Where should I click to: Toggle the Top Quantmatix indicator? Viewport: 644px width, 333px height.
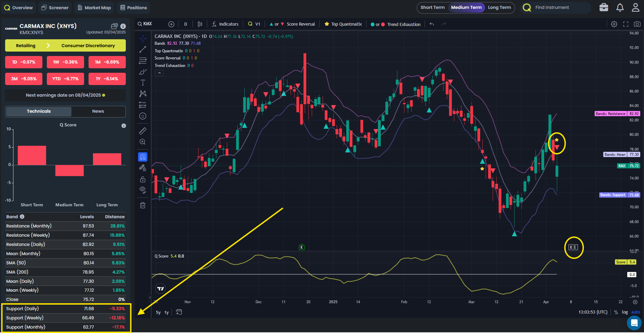[x=343, y=24]
